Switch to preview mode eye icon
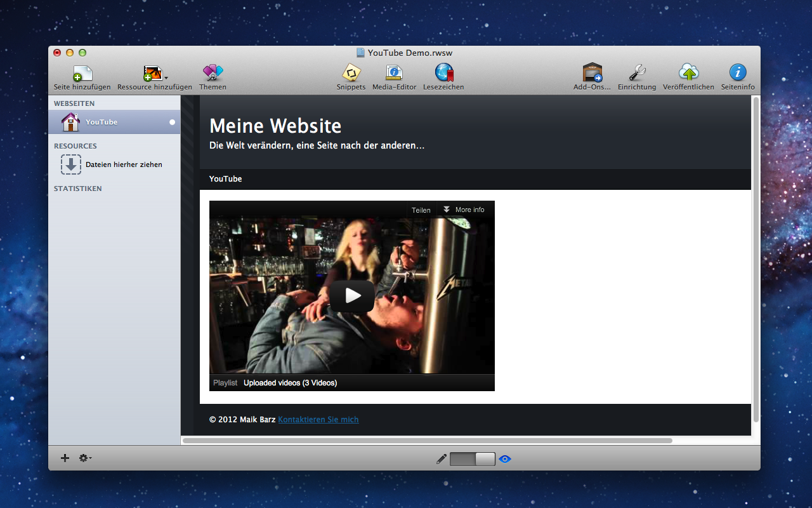Viewport: 812px width, 508px height. [505, 458]
